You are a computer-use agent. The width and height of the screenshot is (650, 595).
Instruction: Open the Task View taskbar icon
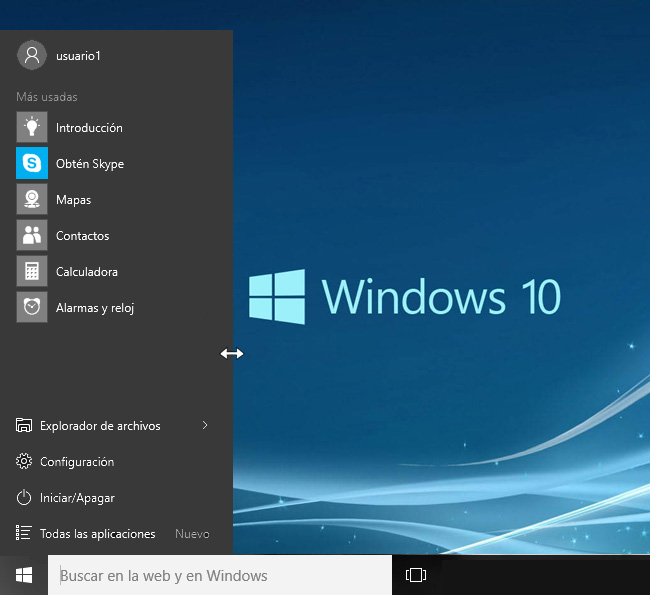416,575
